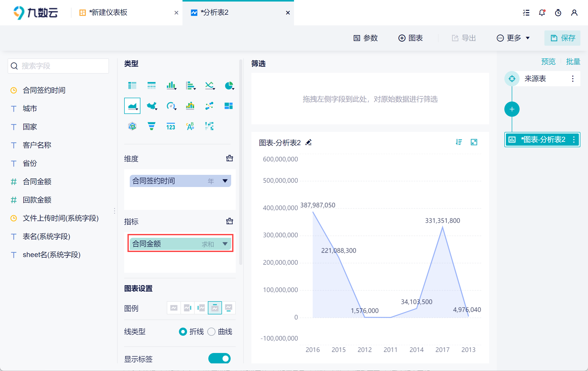Click the 预览 link
Viewport: 588px width, 371px height.
coord(548,62)
